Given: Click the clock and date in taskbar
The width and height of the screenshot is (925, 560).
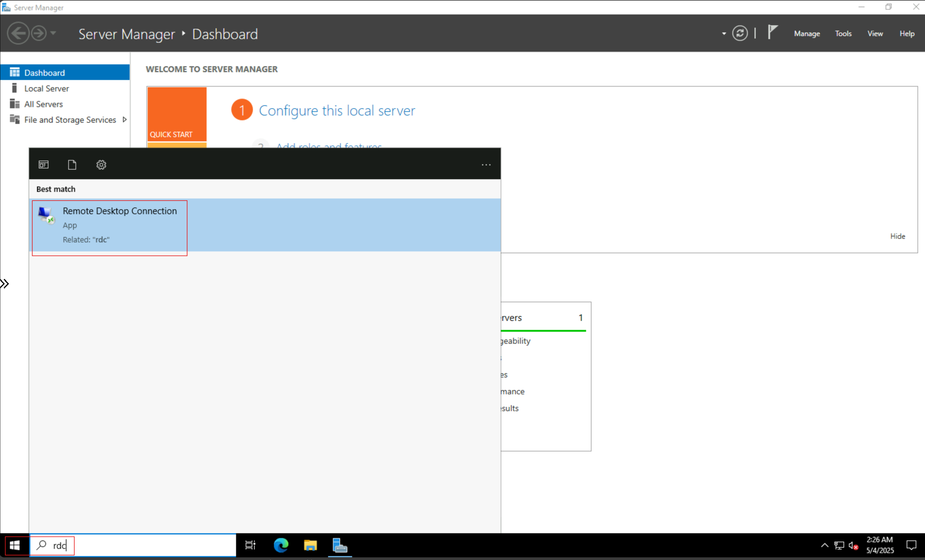Looking at the screenshot, I should 880,545.
